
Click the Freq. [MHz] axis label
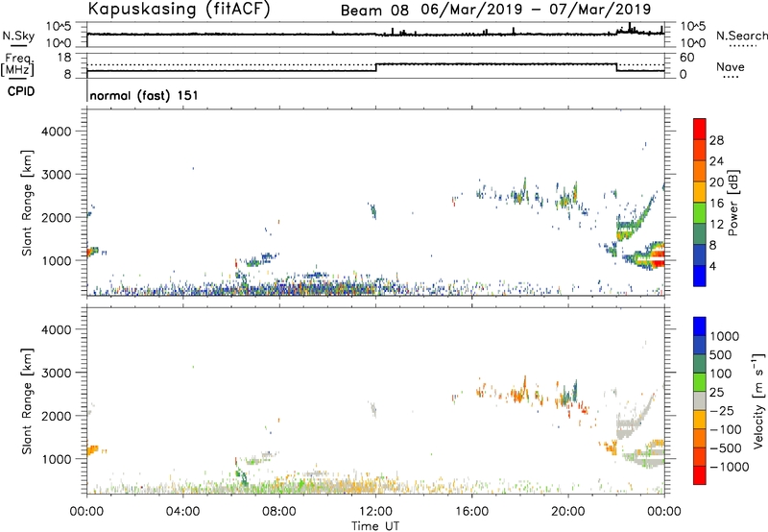18,65
